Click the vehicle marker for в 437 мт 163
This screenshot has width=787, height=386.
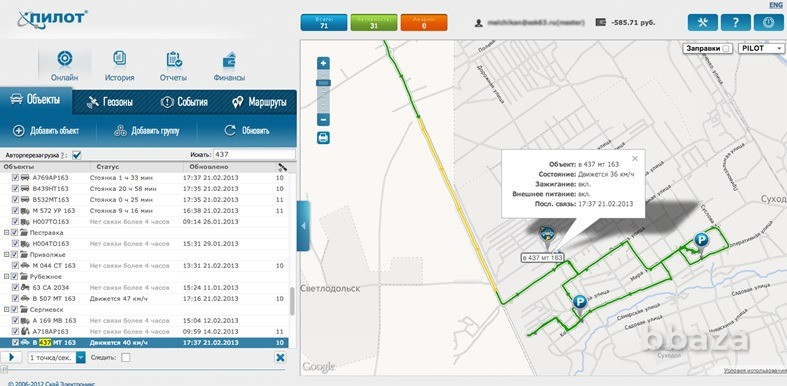(x=546, y=237)
